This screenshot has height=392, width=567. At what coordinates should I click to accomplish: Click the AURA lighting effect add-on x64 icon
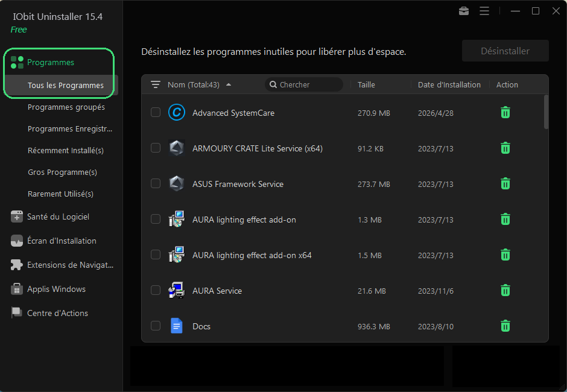pos(177,255)
